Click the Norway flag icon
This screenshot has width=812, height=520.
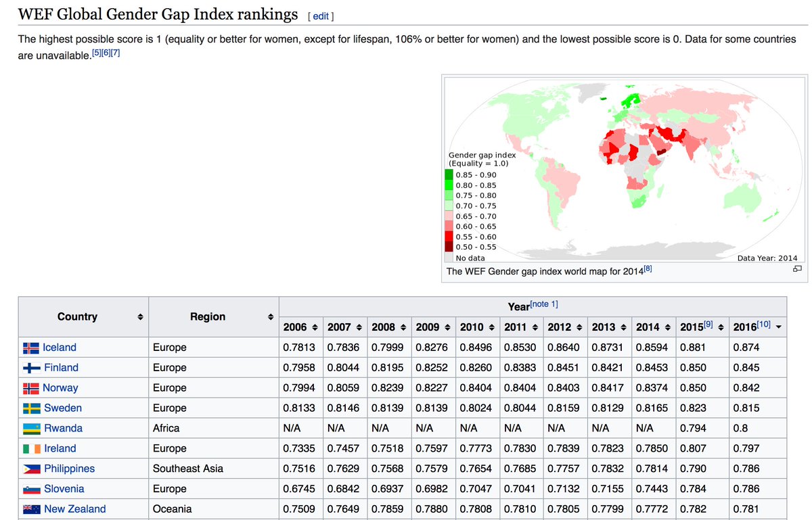(x=31, y=388)
